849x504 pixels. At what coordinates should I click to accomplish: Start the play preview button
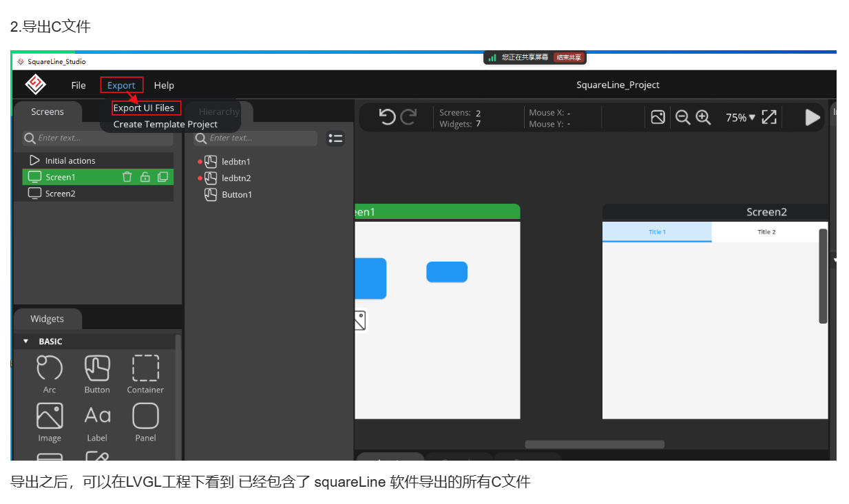coord(813,117)
